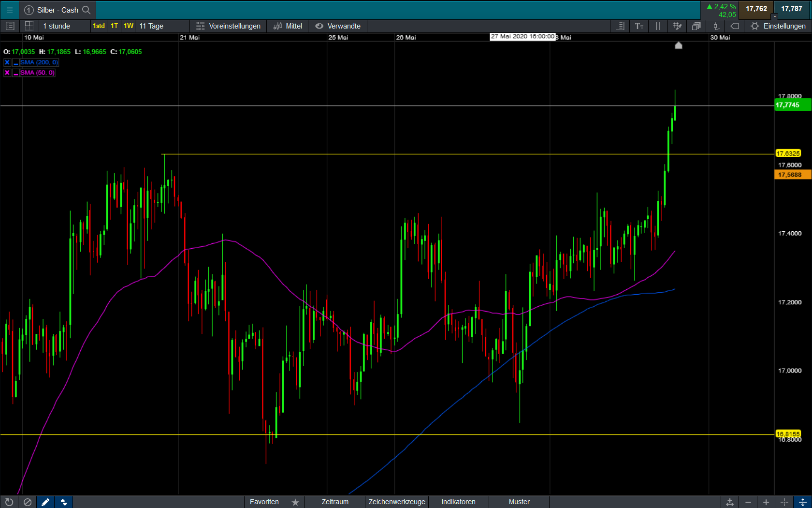Open the 11 Tage range dropdown
Viewport: 812px width, 508px height.
(162, 26)
